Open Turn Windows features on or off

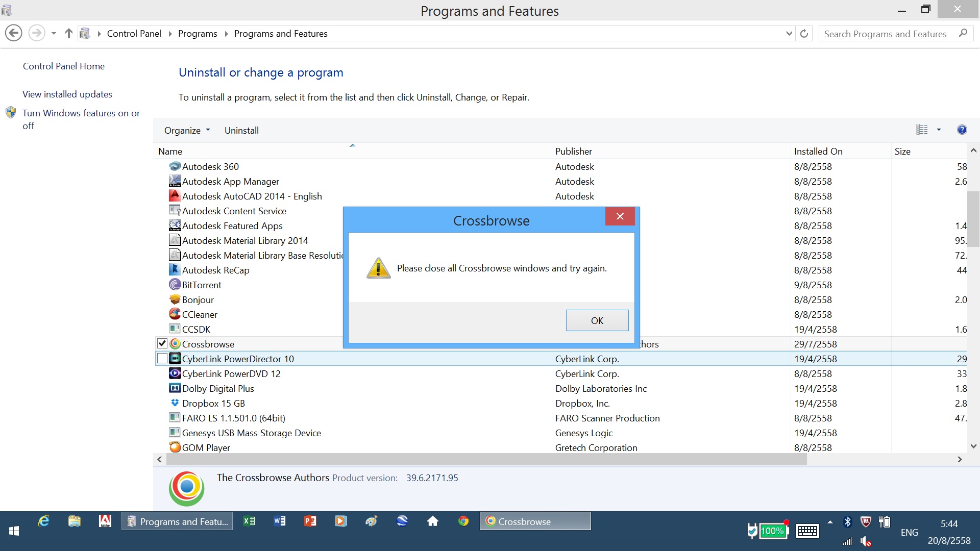(x=81, y=119)
